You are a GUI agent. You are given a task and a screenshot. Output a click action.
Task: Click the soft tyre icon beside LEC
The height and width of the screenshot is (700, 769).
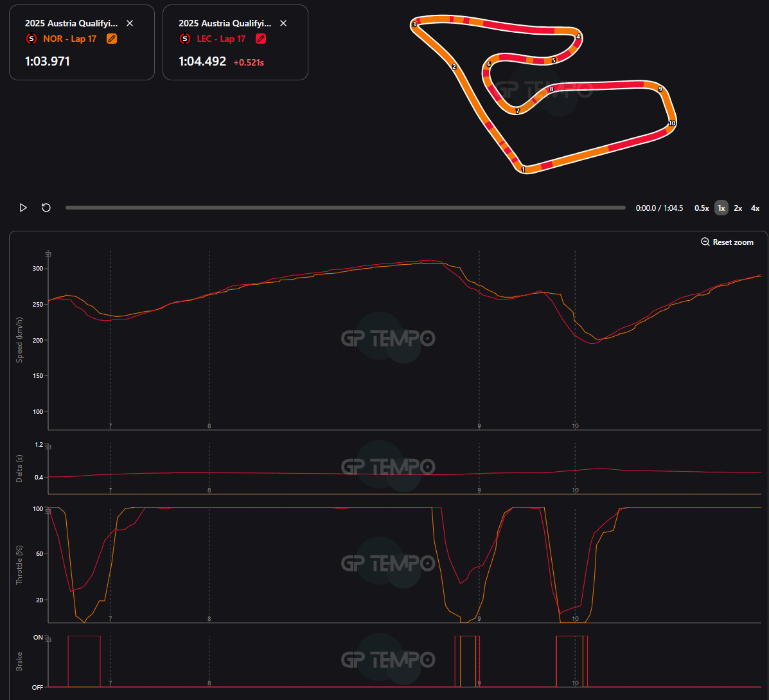click(x=185, y=39)
